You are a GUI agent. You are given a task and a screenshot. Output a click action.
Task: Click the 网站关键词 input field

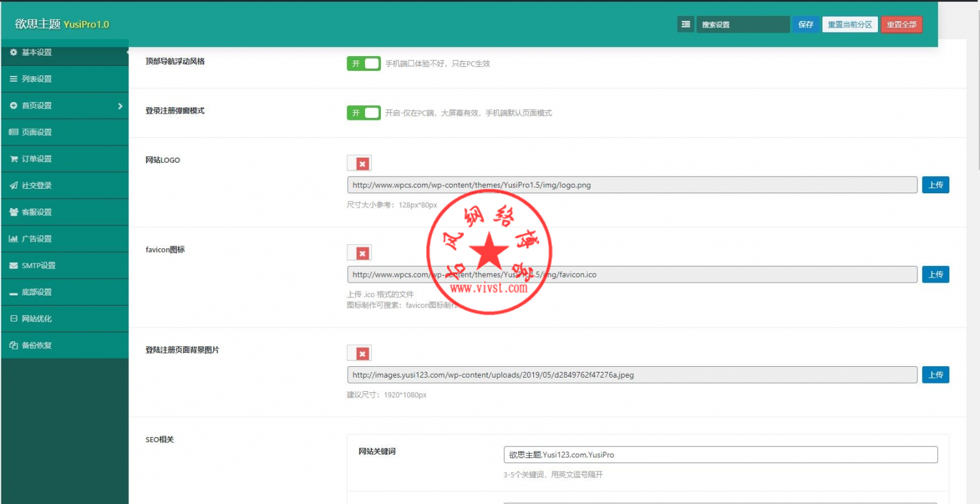[720, 454]
